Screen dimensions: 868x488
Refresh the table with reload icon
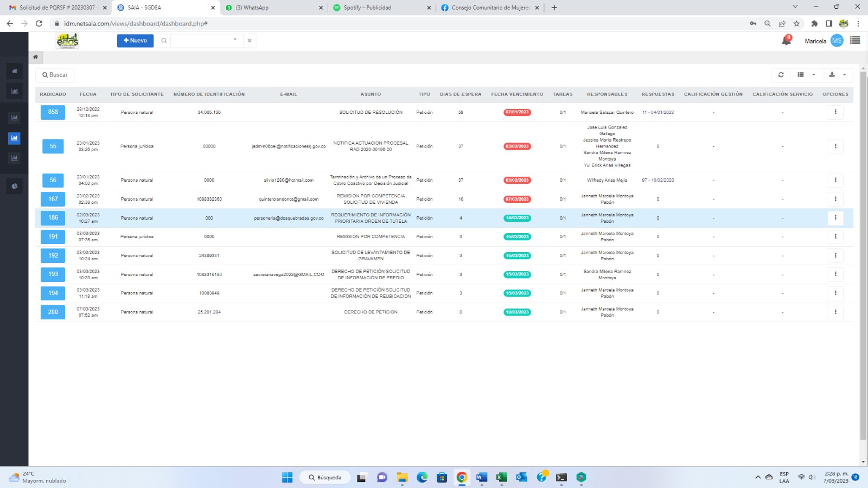[x=781, y=75]
